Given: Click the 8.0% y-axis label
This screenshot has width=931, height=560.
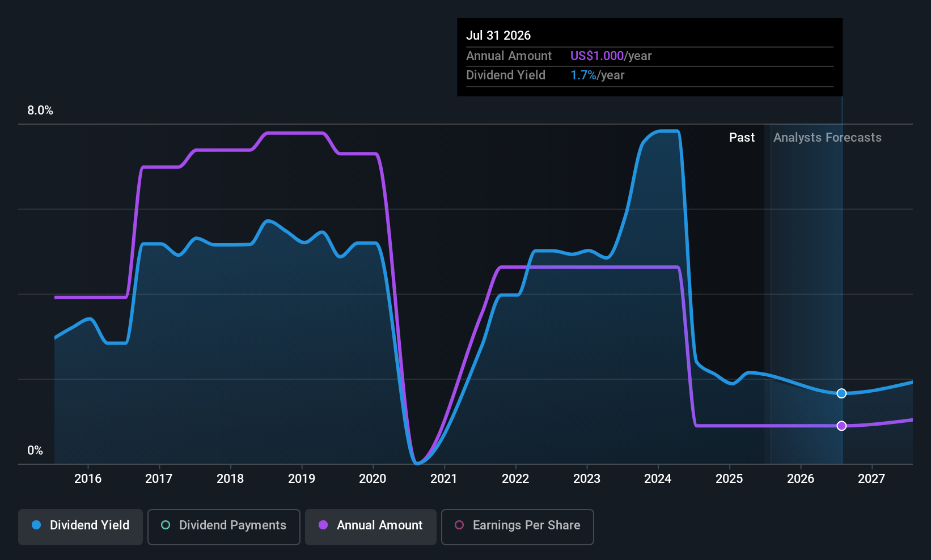Looking at the screenshot, I should 40,111.
